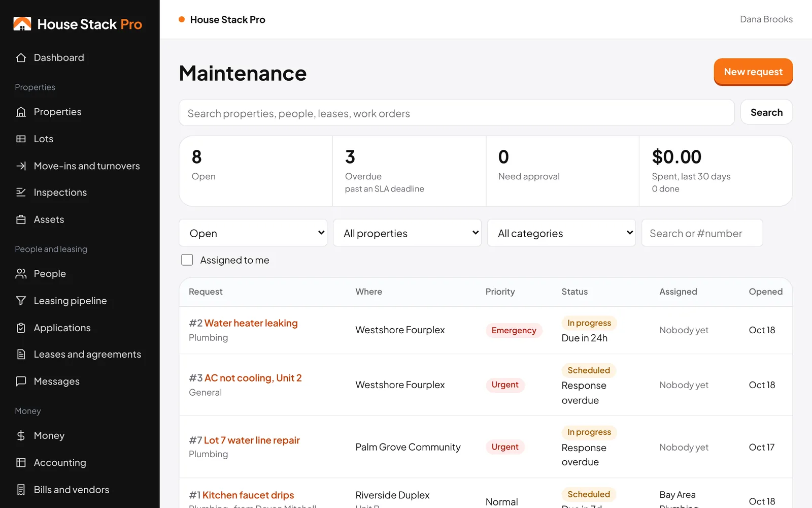Click Riverside Duplex cell
Screen dimensions: 812x508
pyautogui.click(x=392, y=495)
